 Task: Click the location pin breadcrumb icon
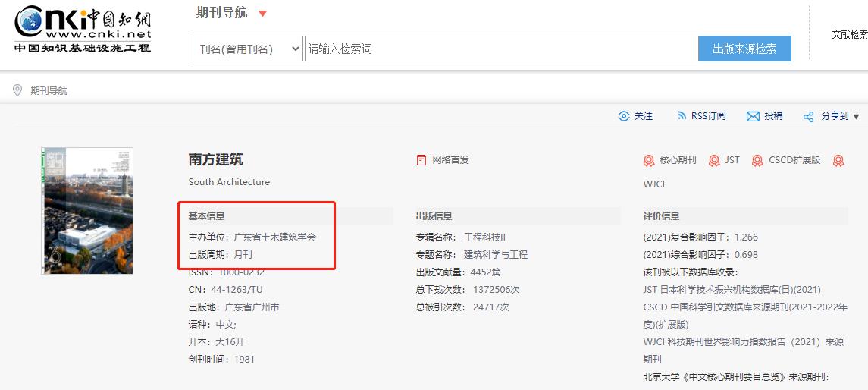click(17, 90)
